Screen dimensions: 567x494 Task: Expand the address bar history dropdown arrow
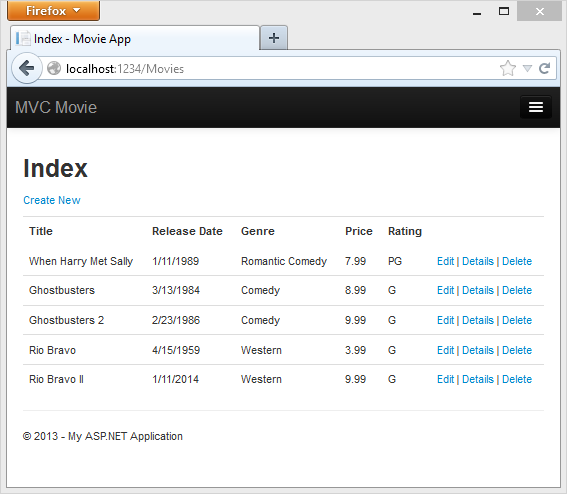[527, 68]
